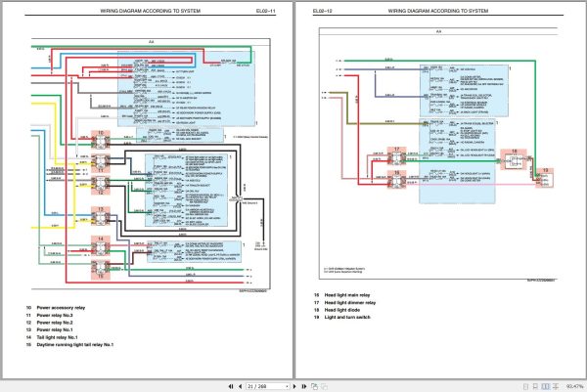Click the 'Tail light relay No.1' legend entry
The image size is (587, 392).
point(58,337)
